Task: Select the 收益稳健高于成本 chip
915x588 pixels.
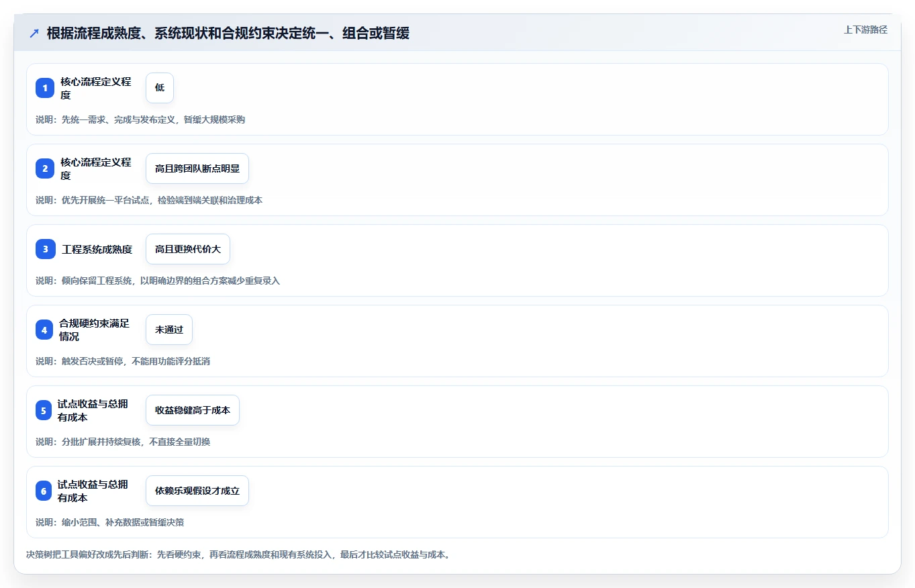Action: point(193,410)
